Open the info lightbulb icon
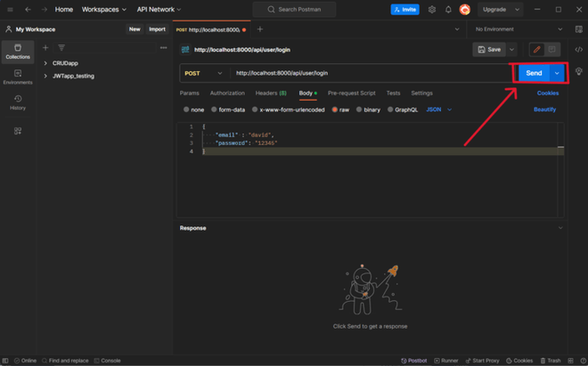The height and width of the screenshot is (366, 588). click(578, 71)
